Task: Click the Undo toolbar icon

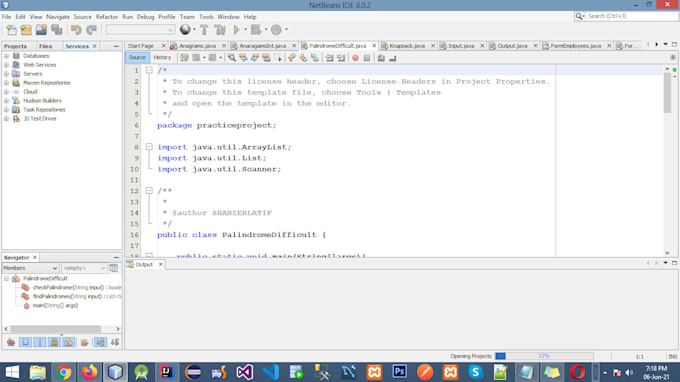Action: [76, 29]
